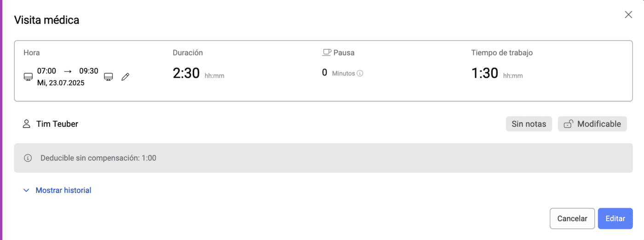Click the 2:30 duration value
The height and width of the screenshot is (240, 644).
tap(185, 73)
